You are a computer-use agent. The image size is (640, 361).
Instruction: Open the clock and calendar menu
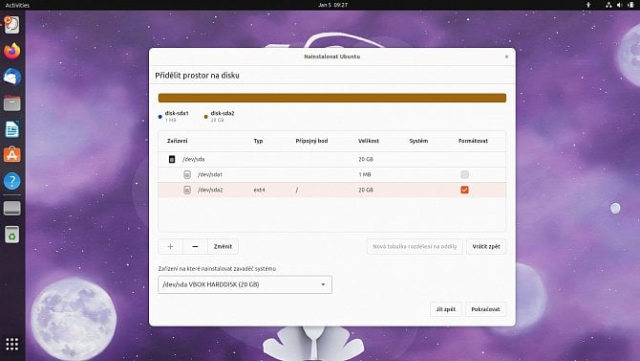pos(333,5)
